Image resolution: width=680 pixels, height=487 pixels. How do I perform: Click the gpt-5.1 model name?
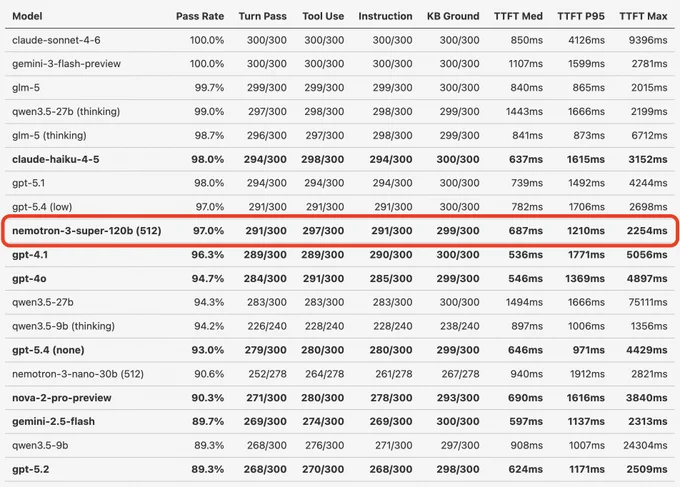pyautogui.click(x=28, y=183)
